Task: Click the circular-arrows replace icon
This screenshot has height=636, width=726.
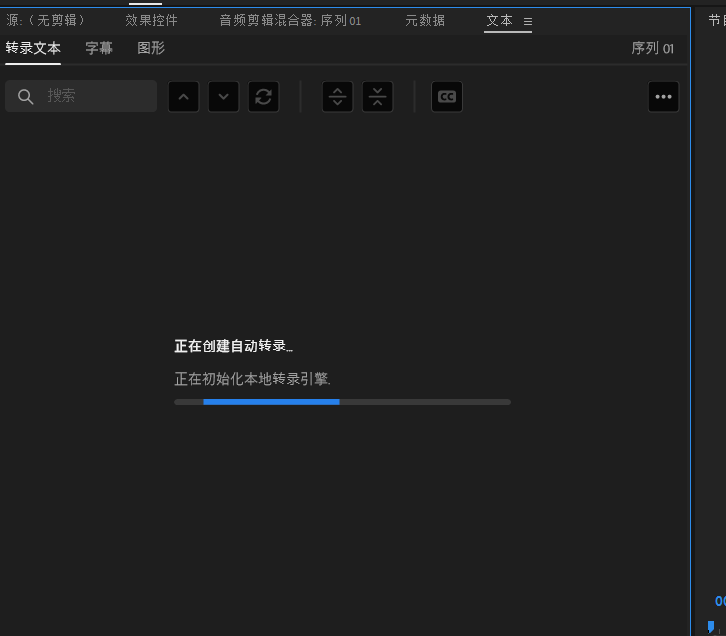Action: click(263, 97)
